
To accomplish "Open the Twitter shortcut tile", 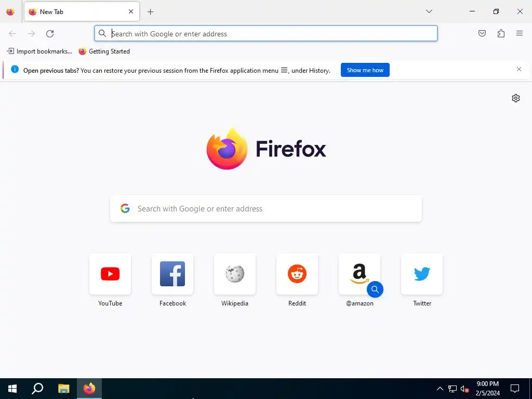I will pyautogui.click(x=422, y=274).
